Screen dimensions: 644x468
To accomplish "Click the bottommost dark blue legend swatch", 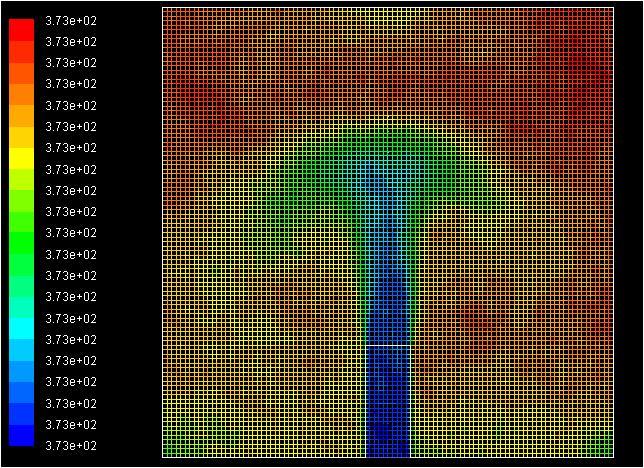I will click(x=22, y=435).
